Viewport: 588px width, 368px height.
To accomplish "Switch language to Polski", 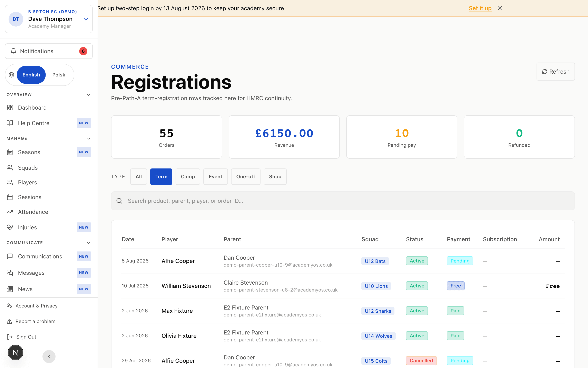I will pyautogui.click(x=59, y=75).
